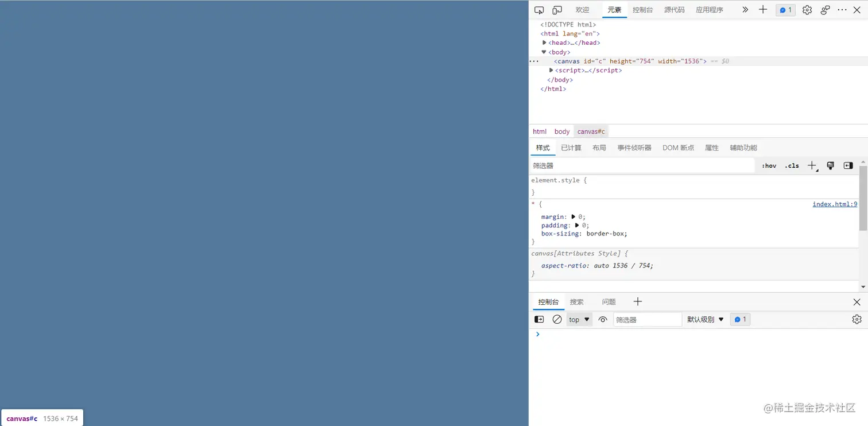Click the aspect-ratio declaration

[x=597, y=265]
